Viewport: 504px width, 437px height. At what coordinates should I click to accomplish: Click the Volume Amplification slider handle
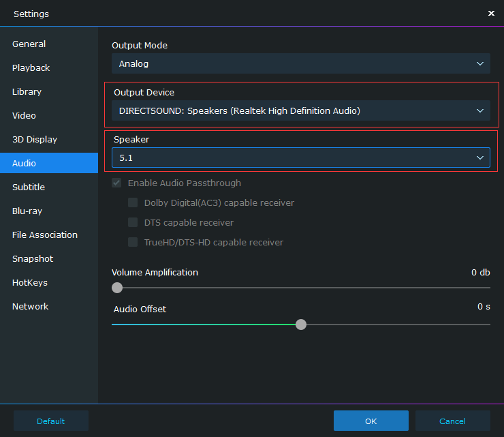pyautogui.click(x=117, y=288)
